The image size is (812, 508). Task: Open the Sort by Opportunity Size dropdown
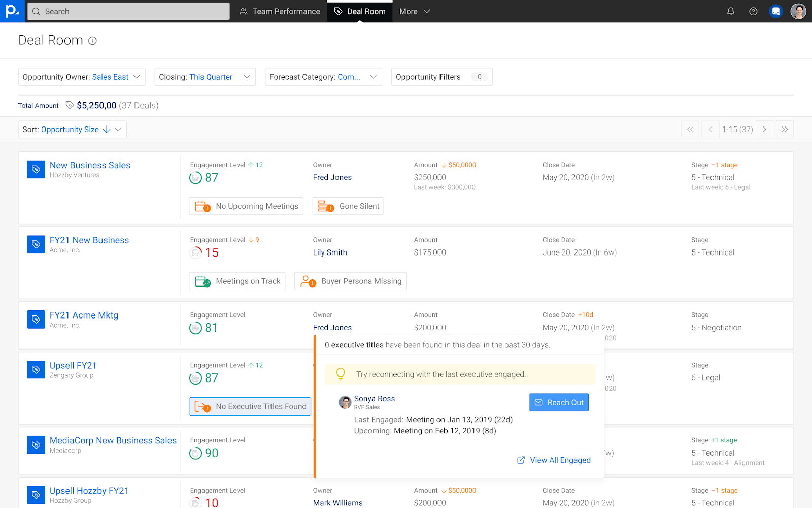72,130
